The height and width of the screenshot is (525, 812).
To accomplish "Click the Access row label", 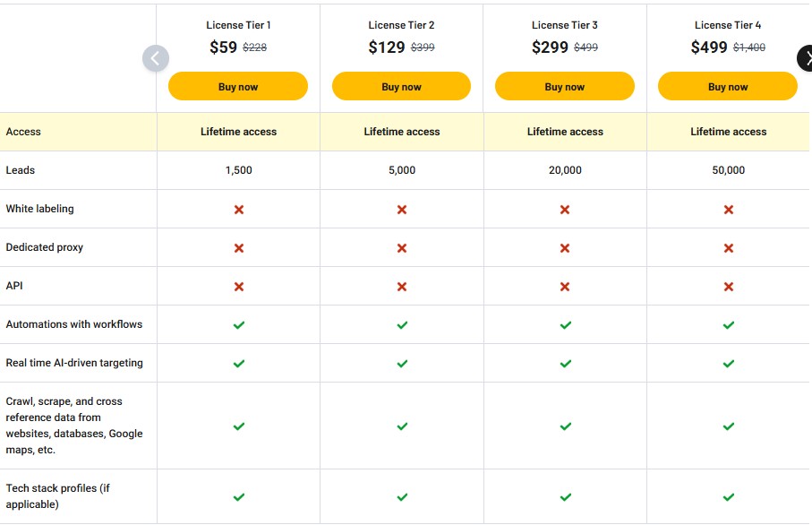I will (23, 132).
